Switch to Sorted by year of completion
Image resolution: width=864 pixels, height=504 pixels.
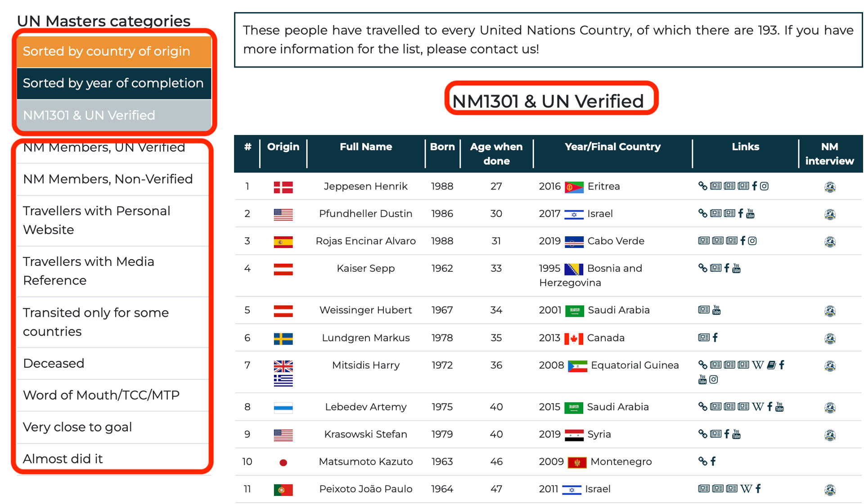click(x=114, y=83)
